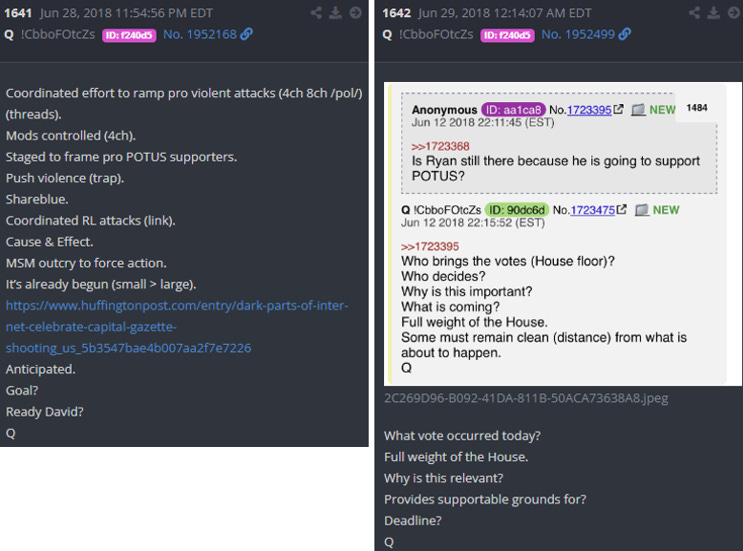Click the 2C269D96 jpeg filename
Image resolution: width=743 pixels, height=551 pixels.
pyautogui.click(x=526, y=398)
